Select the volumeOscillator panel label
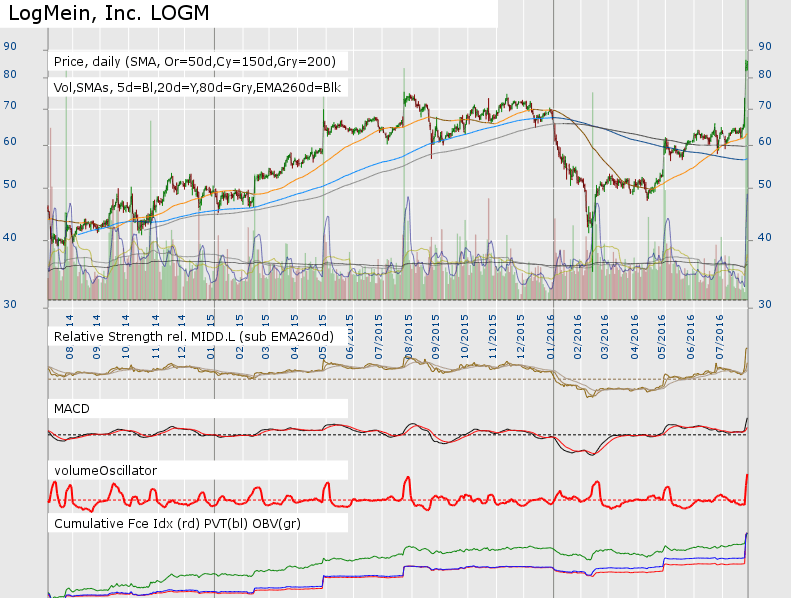The width and height of the screenshot is (791, 598). (x=105, y=471)
